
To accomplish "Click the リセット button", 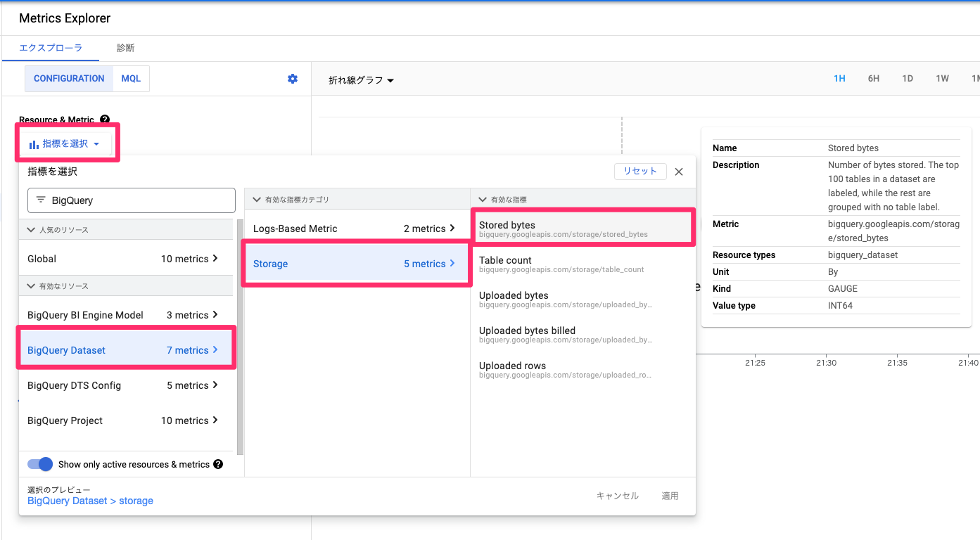I will tap(640, 172).
